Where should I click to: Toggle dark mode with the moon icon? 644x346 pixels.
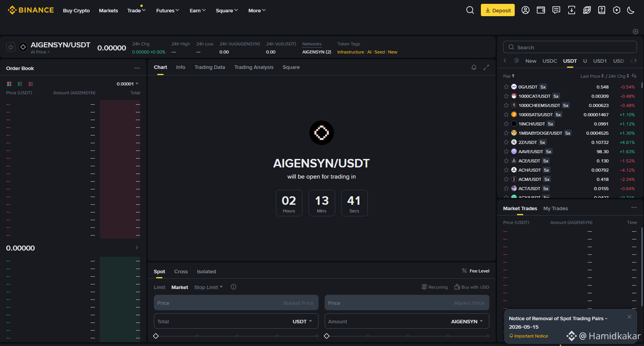631,10
